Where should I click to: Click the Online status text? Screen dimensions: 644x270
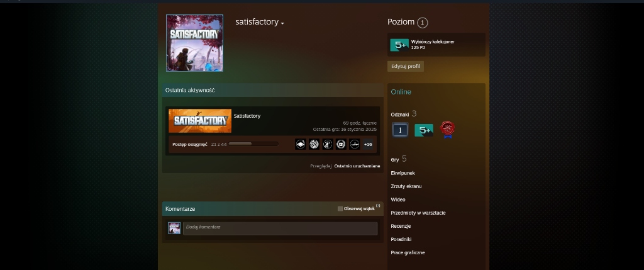[401, 92]
